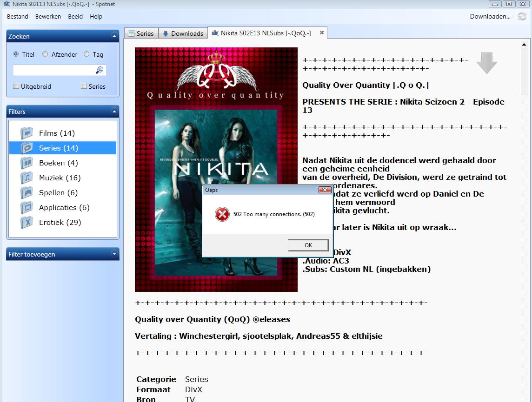Viewport: 532px width, 402px height.
Task: Close the Nikita S02E13 tab
Action: click(x=322, y=33)
